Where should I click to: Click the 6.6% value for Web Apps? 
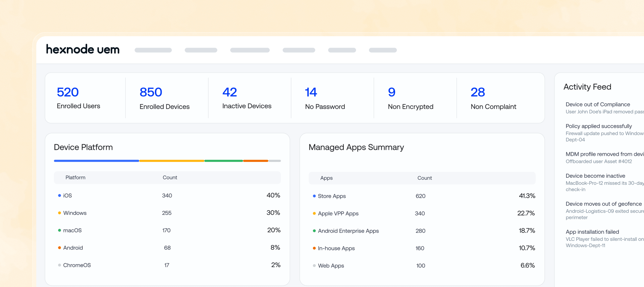[528, 266]
